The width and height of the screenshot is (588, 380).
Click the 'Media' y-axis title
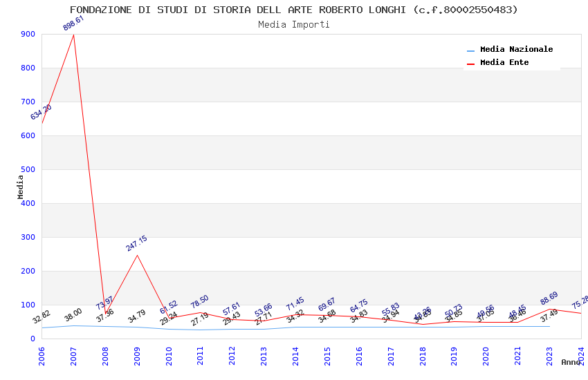tap(20, 187)
